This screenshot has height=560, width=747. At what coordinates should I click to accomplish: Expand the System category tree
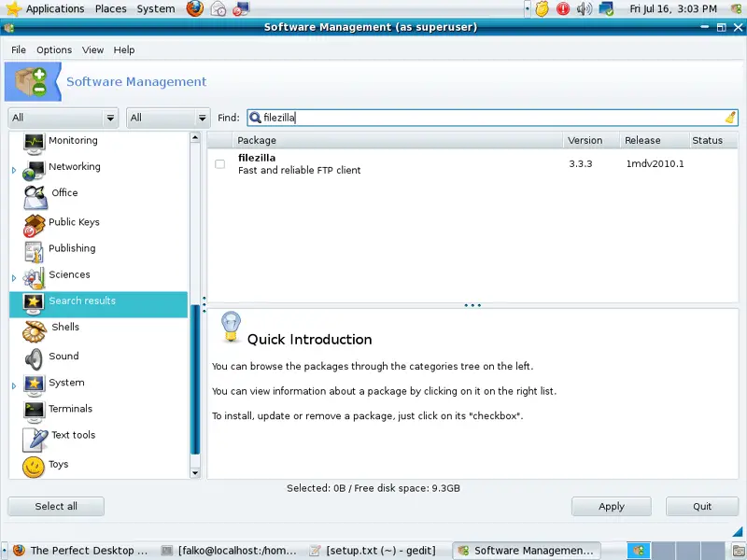coord(14,385)
